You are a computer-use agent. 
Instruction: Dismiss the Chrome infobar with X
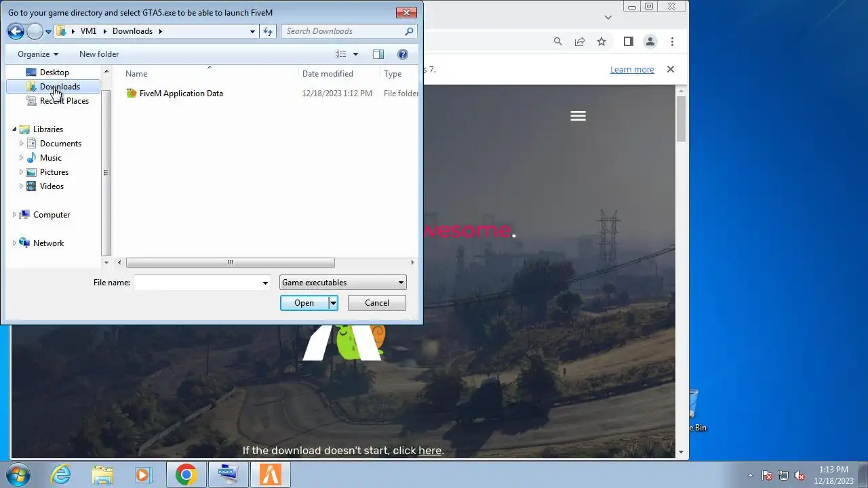pyautogui.click(x=671, y=69)
